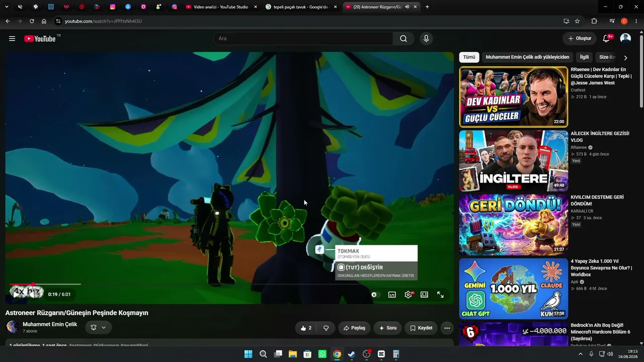Open 'AİLECEK İNGİLTERE GEZİSİ! VLOG' title
This screenshot has height=362, width=644.
pos(600,137)
